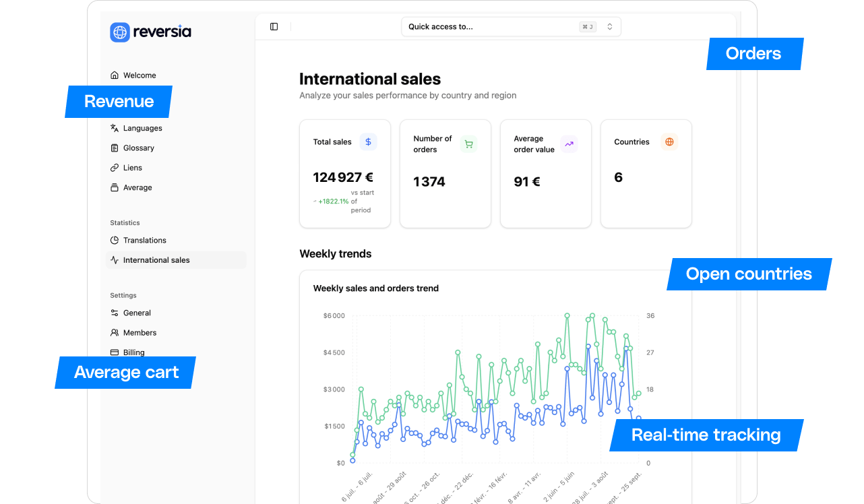Image resolution: width=864 pixels, height=504 pixels.
Task: Select the Languages sidebar icon
Action: coord(115,127)
